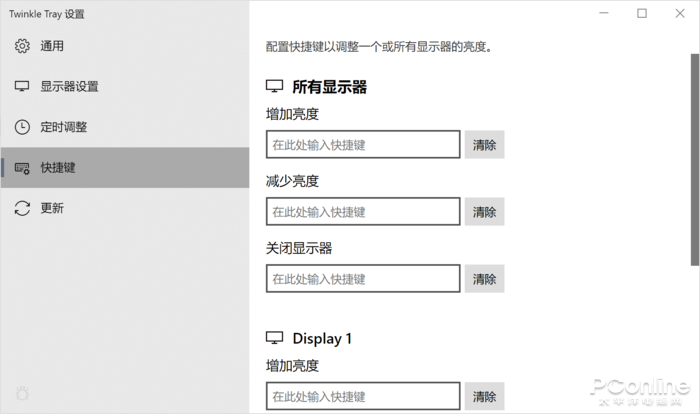Screen dimensions: 700x414
Task: Switch to the 显示器设置 page
Action: pos(69,86)
